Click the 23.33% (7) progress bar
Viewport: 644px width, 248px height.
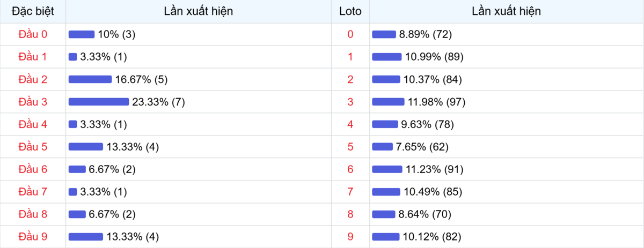pos(99,102)
